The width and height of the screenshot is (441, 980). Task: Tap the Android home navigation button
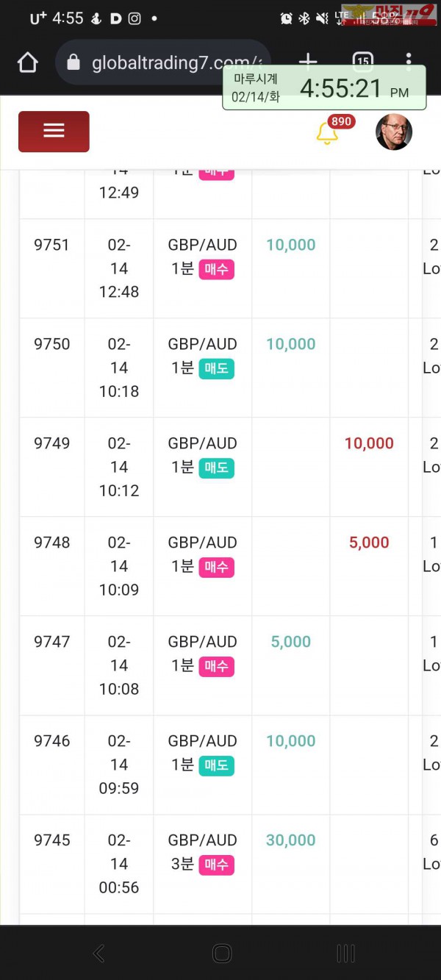(x=221, y=954)
